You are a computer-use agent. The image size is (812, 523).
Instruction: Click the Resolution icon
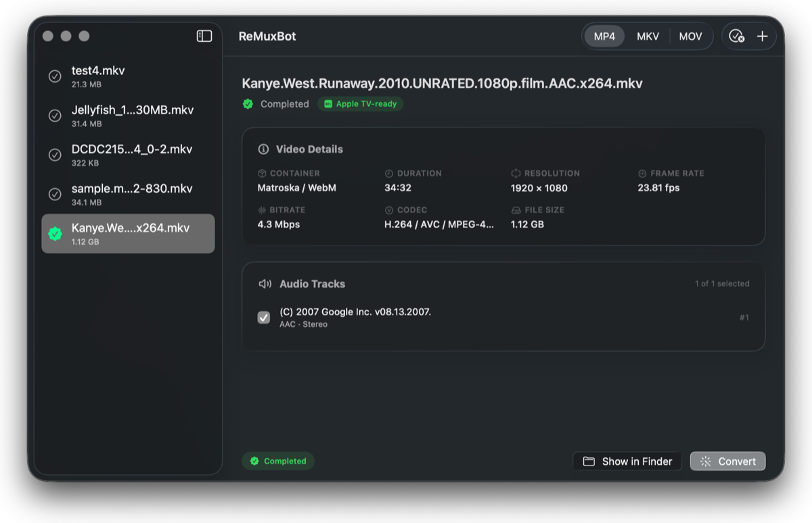click(516, 173)
